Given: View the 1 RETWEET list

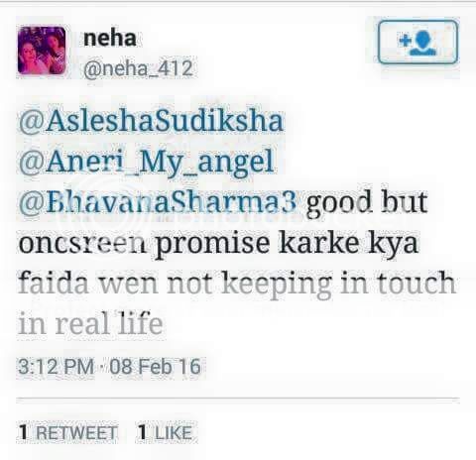Looking at the screenshot, I should (x=68, y=432).
